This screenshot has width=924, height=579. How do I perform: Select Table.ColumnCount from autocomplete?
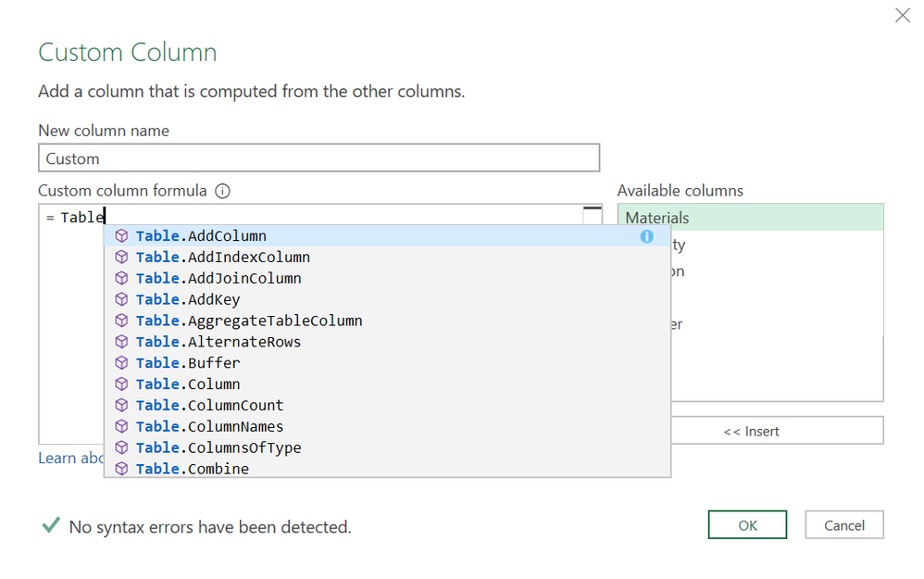pos(387,406)
